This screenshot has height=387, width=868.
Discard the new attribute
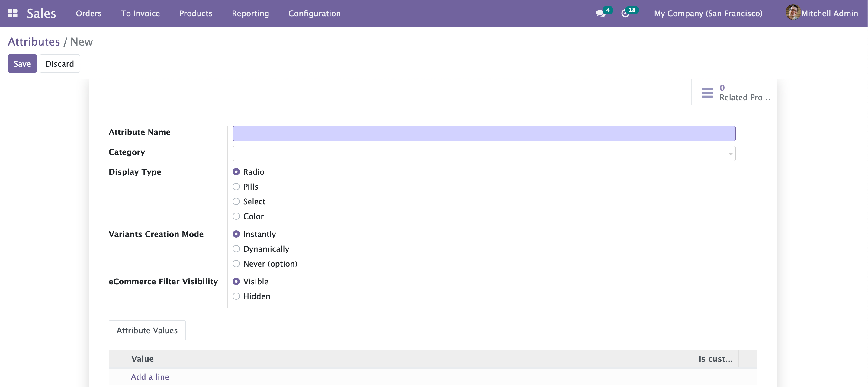tap(59, 64)
